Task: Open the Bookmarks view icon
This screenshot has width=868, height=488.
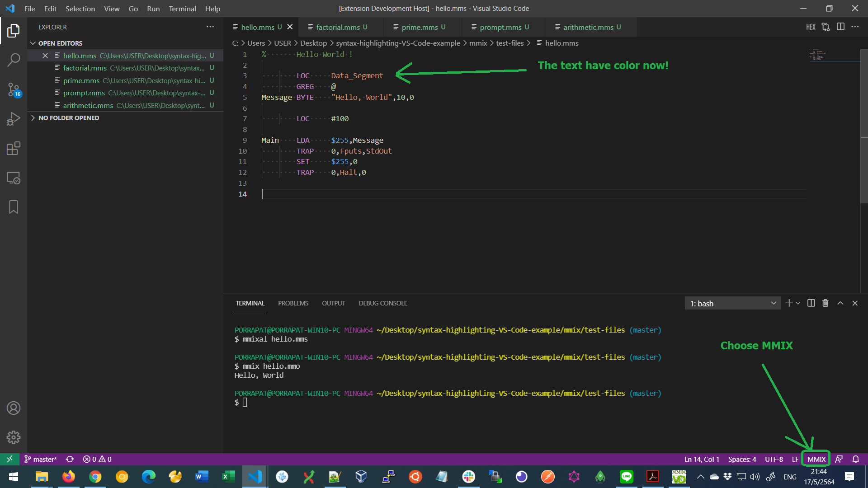Action: (x=14, y=207)
